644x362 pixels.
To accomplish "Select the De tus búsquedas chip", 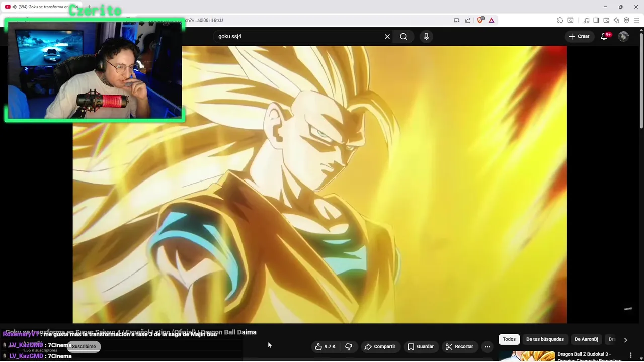I will (545, 339).
